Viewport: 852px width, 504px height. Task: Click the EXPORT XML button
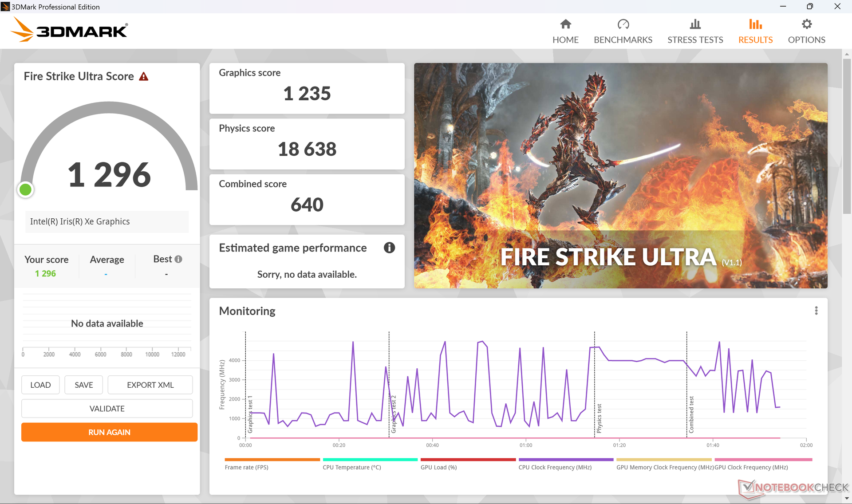tap(150, 385)
